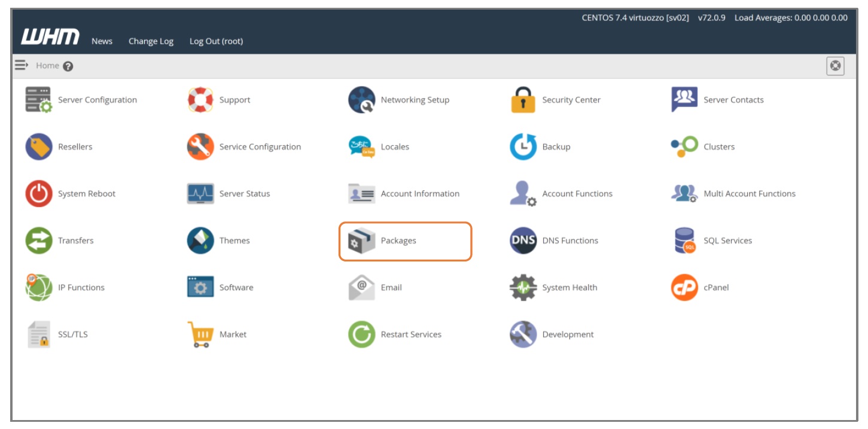Click the SQL Services label

[728, 241]
